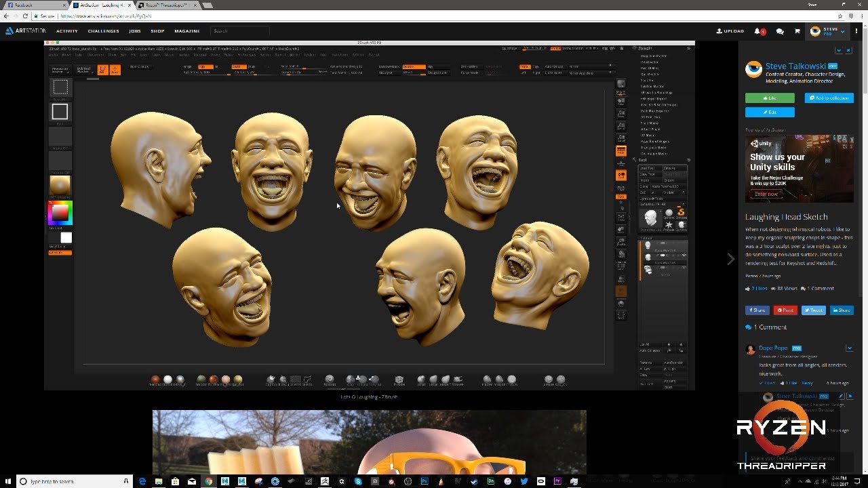Click the ArtStation logo
This screenshot has height=488, width=868.
27,30
